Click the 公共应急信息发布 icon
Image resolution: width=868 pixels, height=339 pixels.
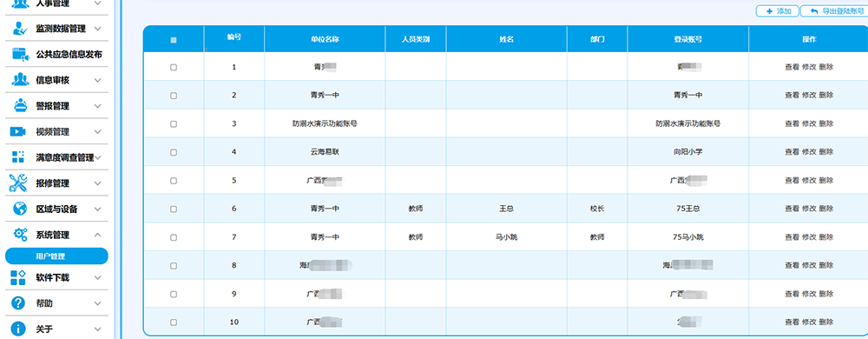20,54
